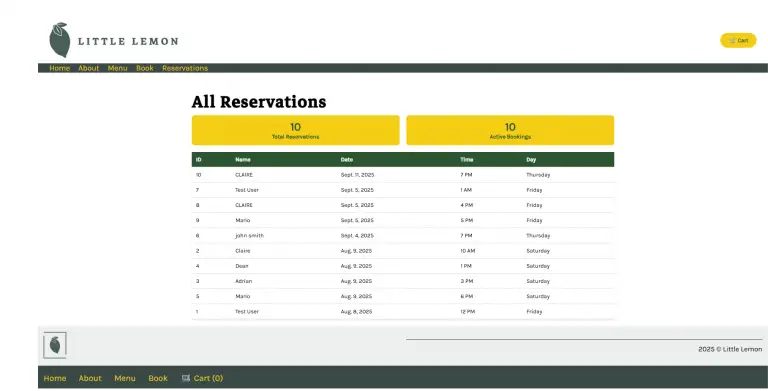This screenshot has width=768, height=391.
Task: Click Mario in the 5 PM row
Action: pos(242,220)
